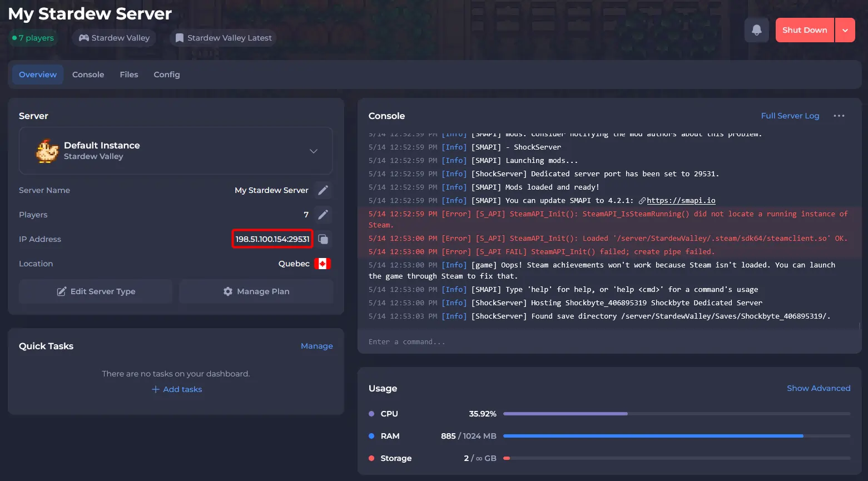The image size is (868, 481).
Task: Click the steamclient.so OK error line
Action: pos(608,239)
